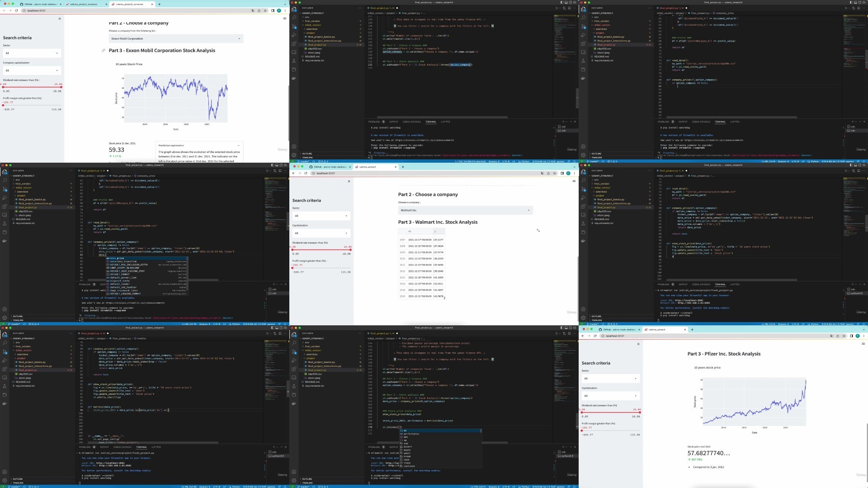Open the profile avatar in Exxon Mobil browser window
868x488 pixels.
click(279, 10)
